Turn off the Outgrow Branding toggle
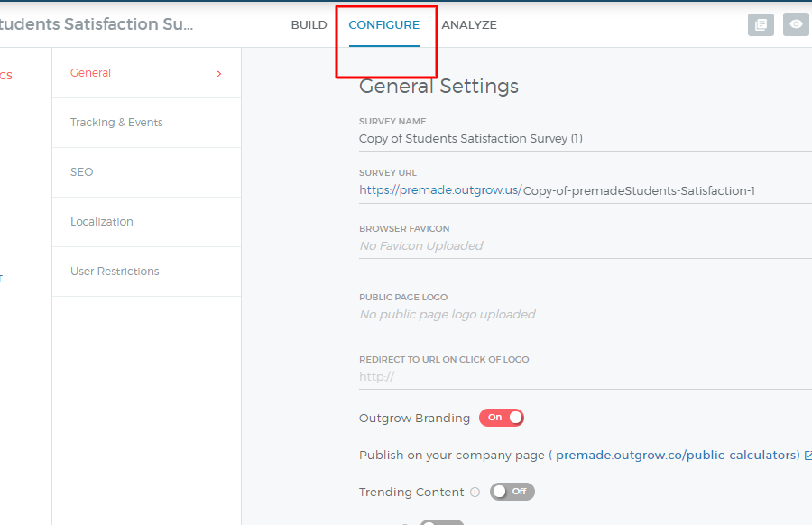The height and width of the screenshot is (525, 812). click(502, 418)
